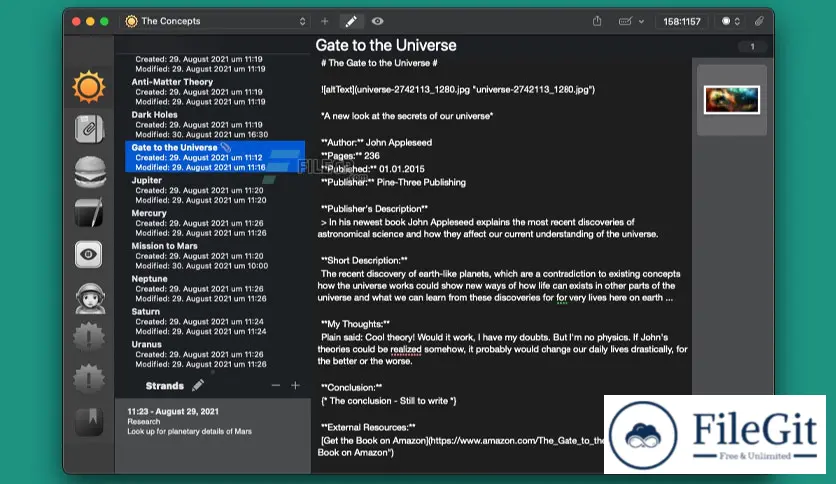Open the black notepad with pen notebook
The height and width of the screenshot is (484, 836).
89,213
